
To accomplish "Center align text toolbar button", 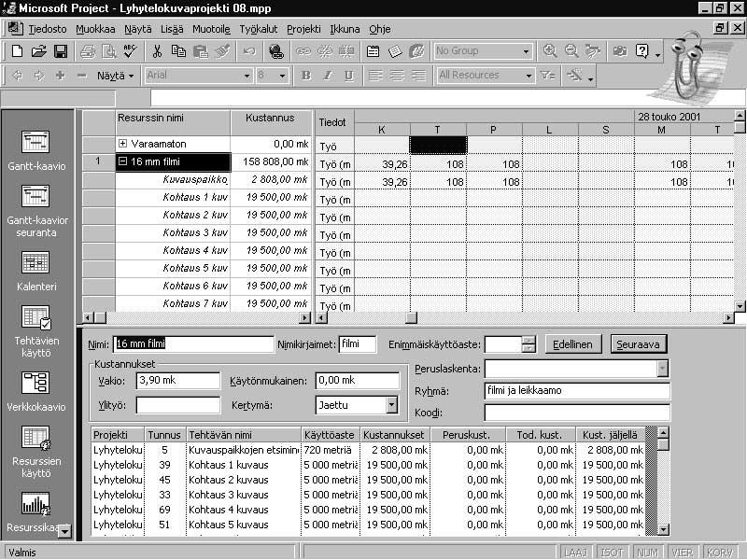I will pos(397,76).
